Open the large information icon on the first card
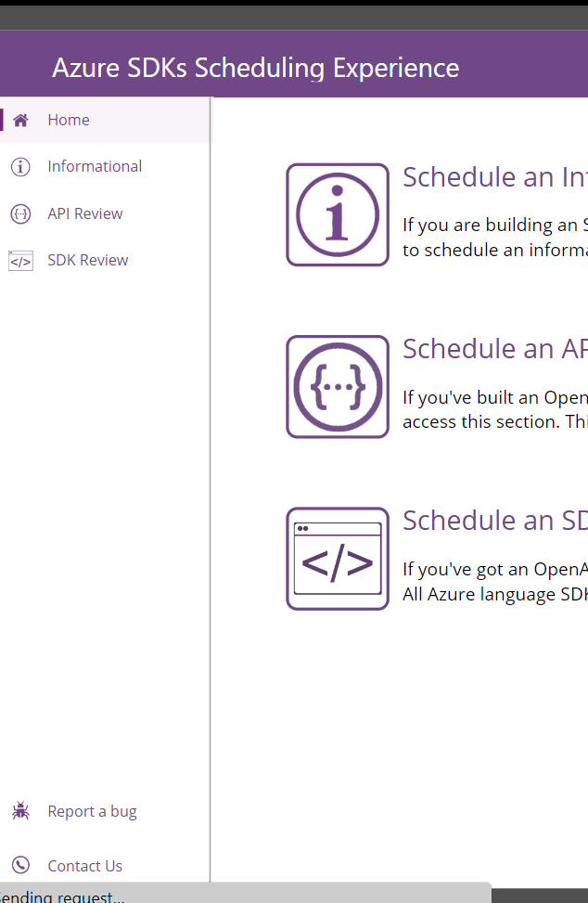588x903 pixels. 337,214
